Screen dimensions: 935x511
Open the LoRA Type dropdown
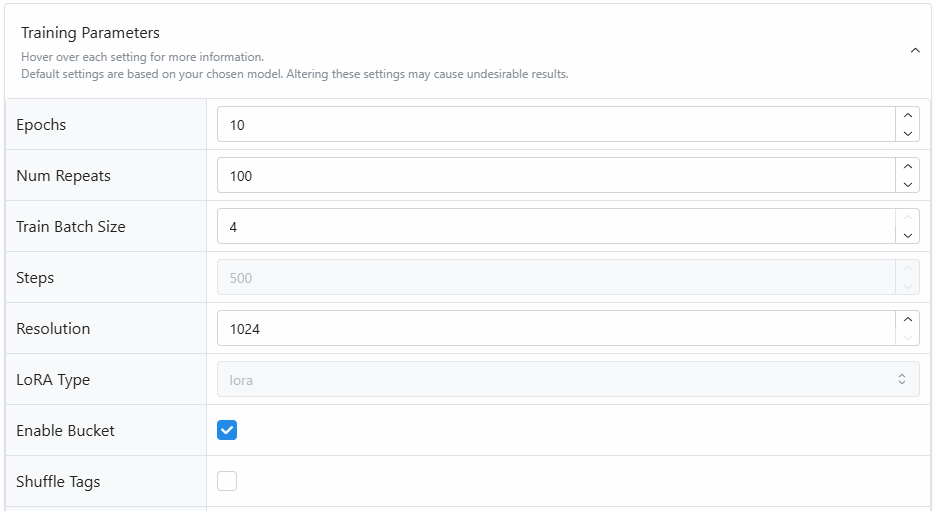pos(567,379)
